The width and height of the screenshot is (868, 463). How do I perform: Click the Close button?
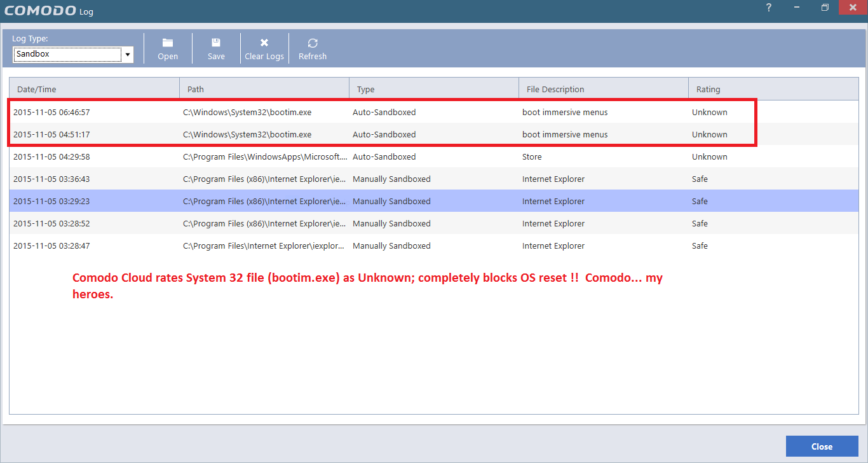[x=822, y=446]
